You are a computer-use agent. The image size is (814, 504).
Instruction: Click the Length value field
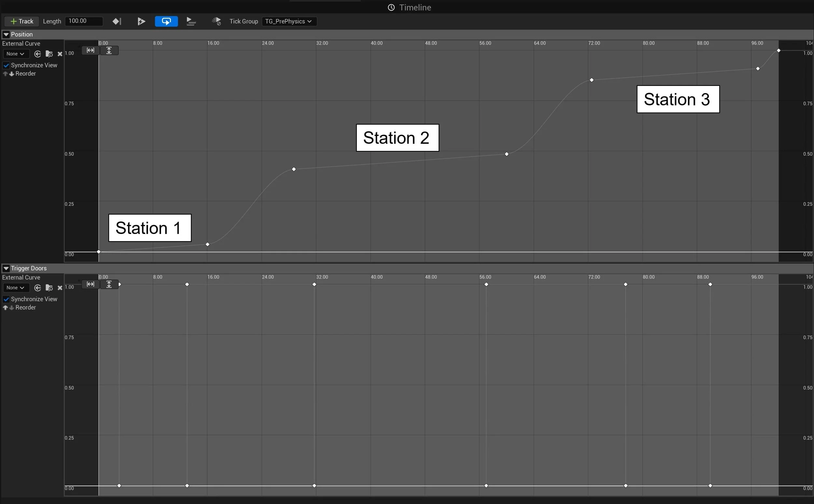tap(83, 21)
